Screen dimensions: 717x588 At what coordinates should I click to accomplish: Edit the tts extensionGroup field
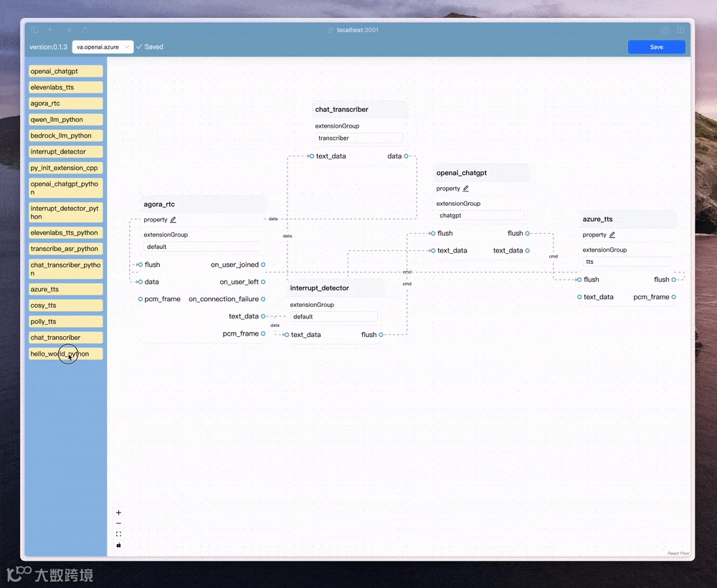[626, 262]
